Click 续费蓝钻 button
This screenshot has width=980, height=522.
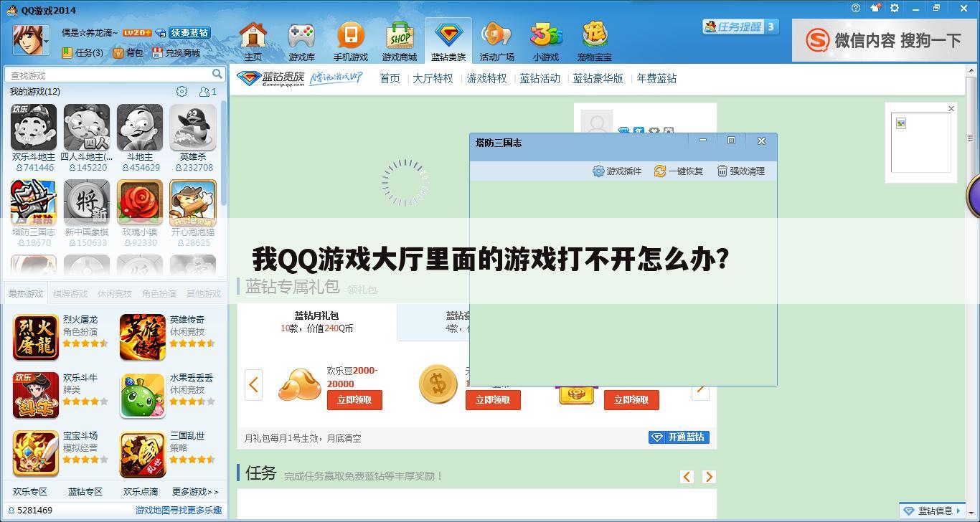point(189,33)
